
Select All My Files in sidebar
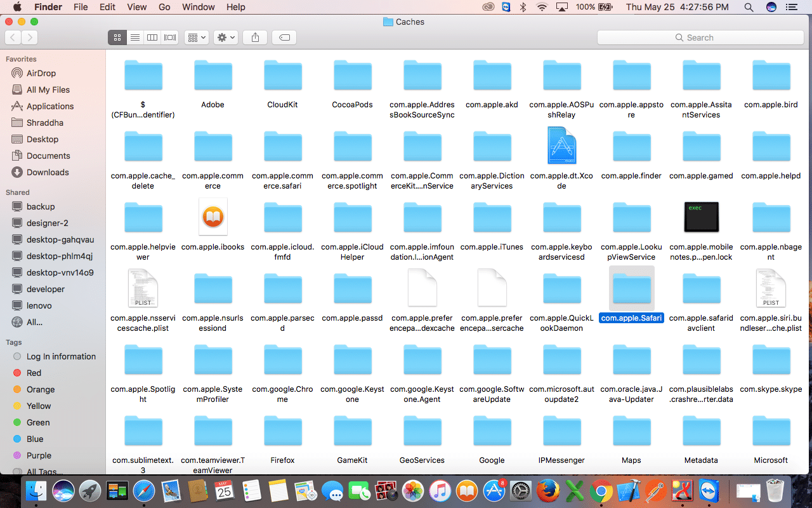48,90
